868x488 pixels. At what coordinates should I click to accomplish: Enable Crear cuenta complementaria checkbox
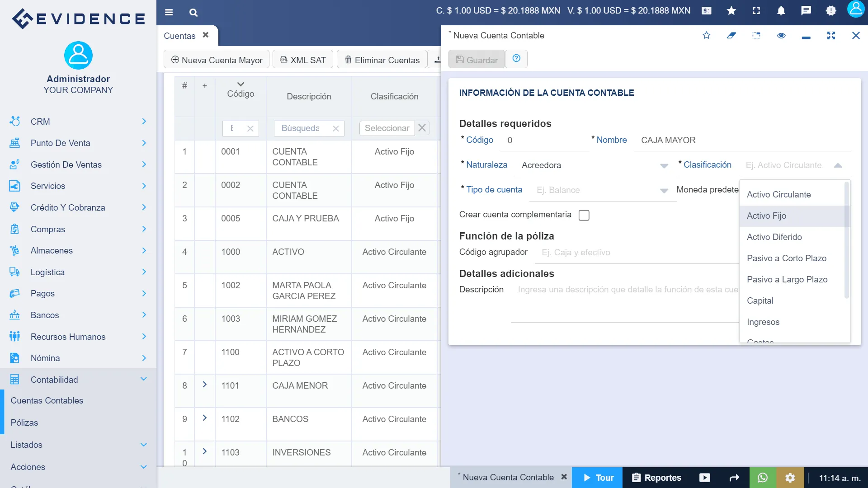pyautogui.click(x=584, y=215)
